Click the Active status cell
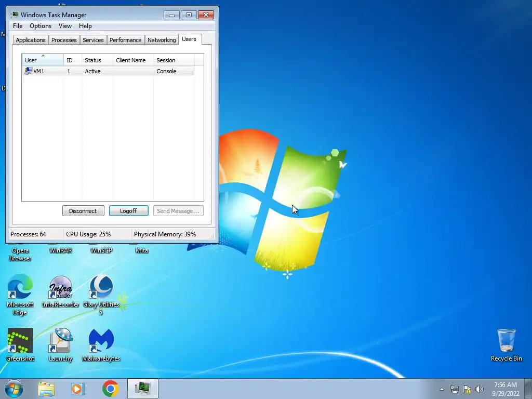 [x=92, y=71]
